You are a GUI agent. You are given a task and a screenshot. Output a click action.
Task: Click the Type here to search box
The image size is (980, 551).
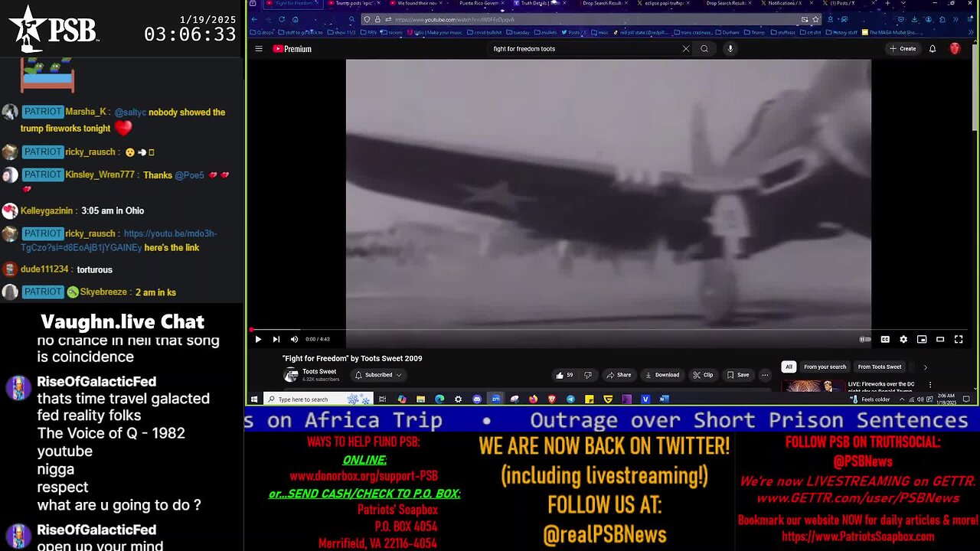[x=318, y=399]
